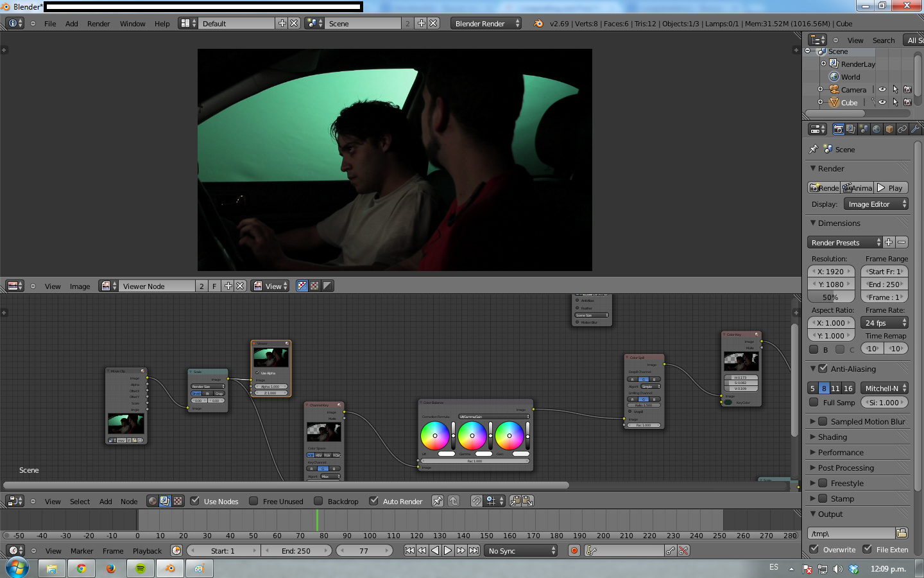Open Blender Render engine dropdown
The height and width of the screenshot is (578, 924).
pyautogui.click(x=486, y=23)
